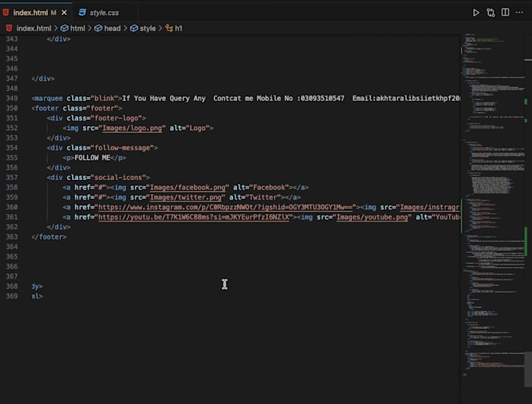Image resolution: width=532 pixels, height=404 pixels.
Task: Click the footer-logo class value
Action: tap(116, 118)
